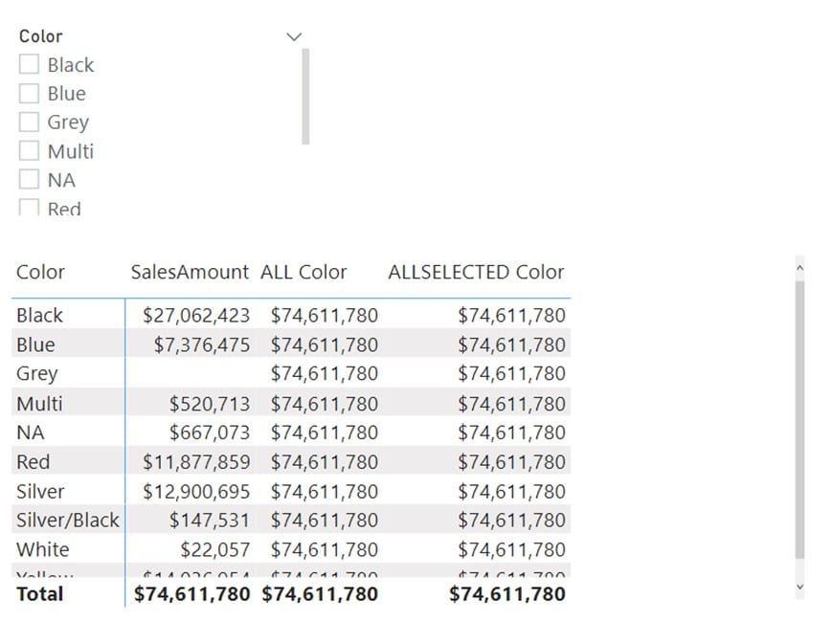Screen dimensions: 831x644
Task: Check the Blue color checkbox
Action: coord(29,93)
